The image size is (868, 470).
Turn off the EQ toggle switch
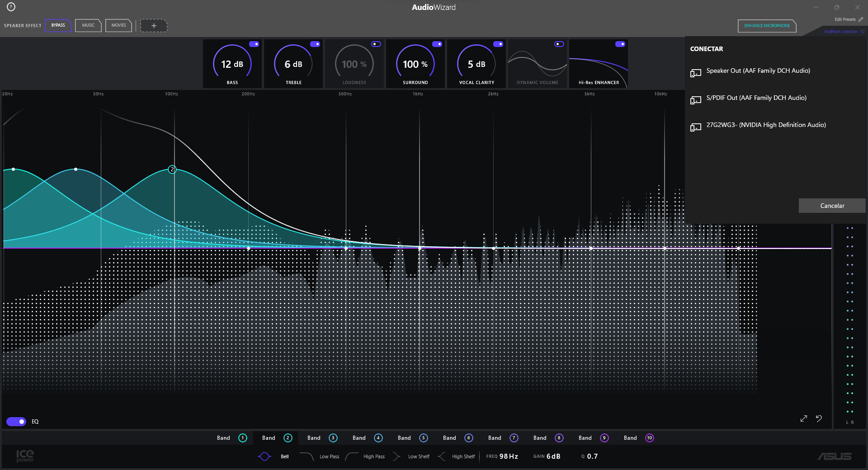pos(16,422)
